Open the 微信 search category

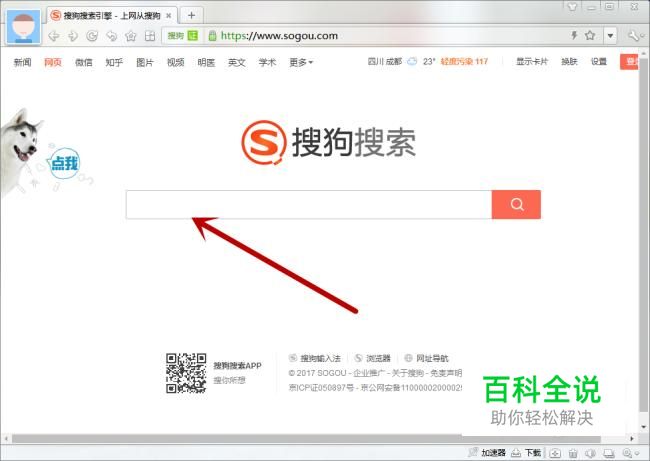[83, 62]
